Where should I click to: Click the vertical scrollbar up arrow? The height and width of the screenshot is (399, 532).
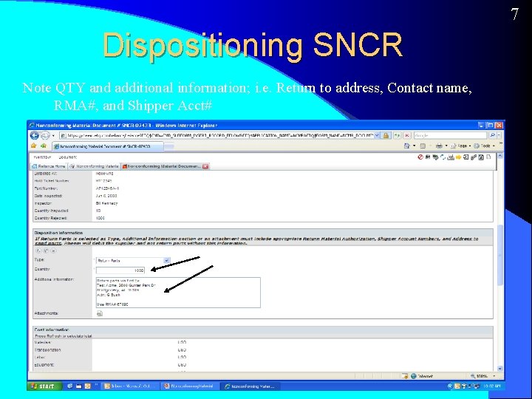pos(499,156)
